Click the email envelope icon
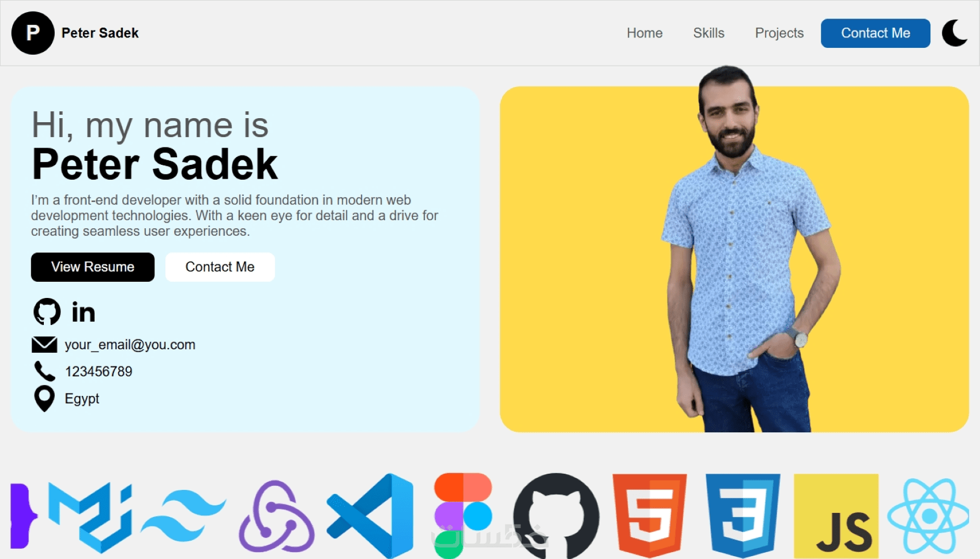Image resolution: width=980 pixels, height=559 pixels. point(44,345)
